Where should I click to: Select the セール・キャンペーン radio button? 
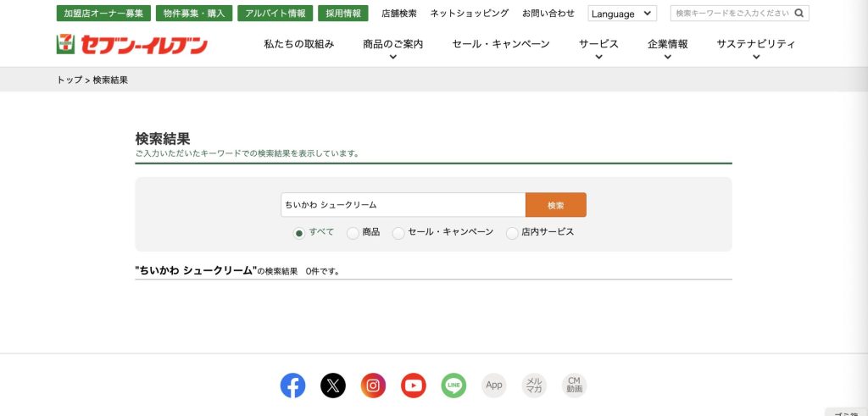pos(398,233)
